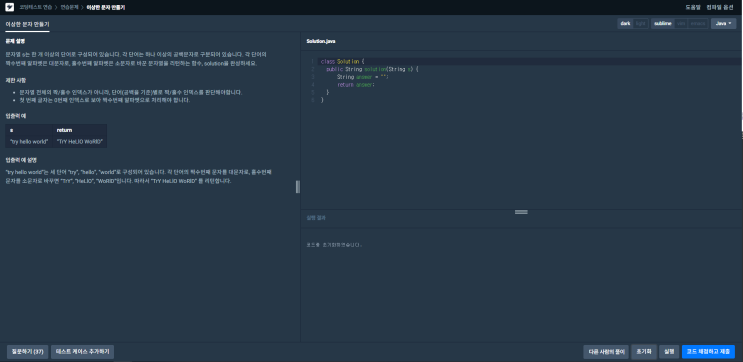Select emacs key binding mode
Image resolution: width=743 pixels, height=362 pixels.
[x=698, y=24]
